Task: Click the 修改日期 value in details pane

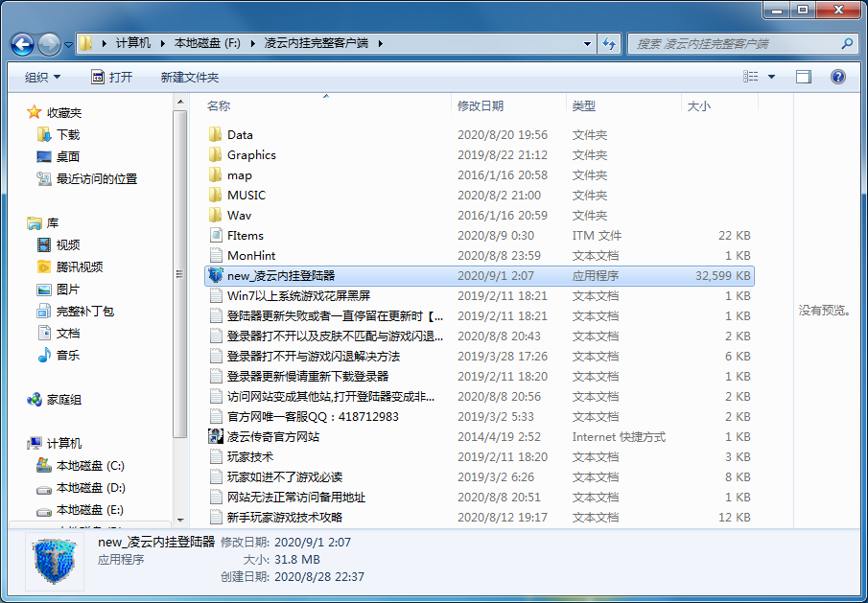Action: [313, 543]
